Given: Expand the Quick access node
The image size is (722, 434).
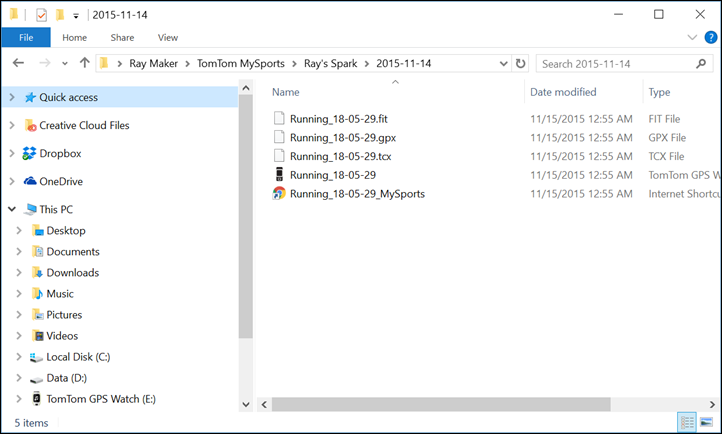Looking at the screenshot, I should point(12,97).
